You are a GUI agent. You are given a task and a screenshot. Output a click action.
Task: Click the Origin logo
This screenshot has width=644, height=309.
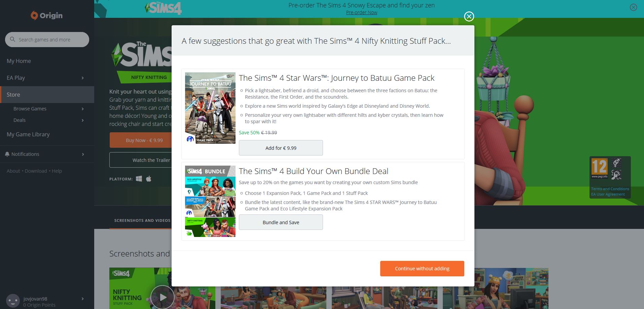[x=47, y=15]
